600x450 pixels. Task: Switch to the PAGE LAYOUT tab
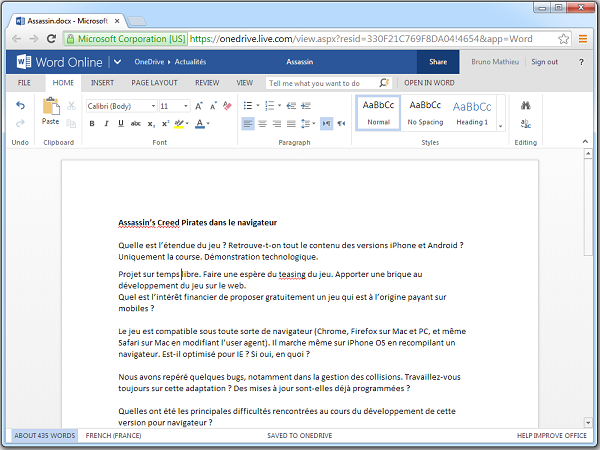coord(154,83)
